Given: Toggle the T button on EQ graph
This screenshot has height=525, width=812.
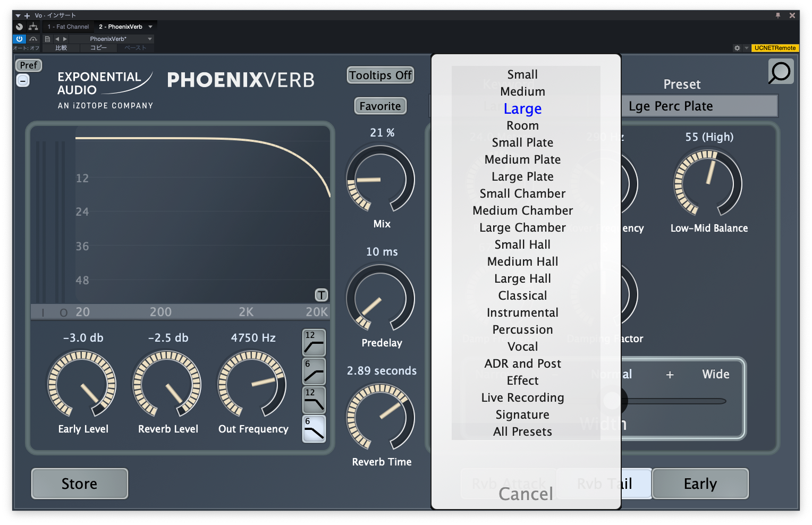Looking at the screenshot, I should (322, 295).
